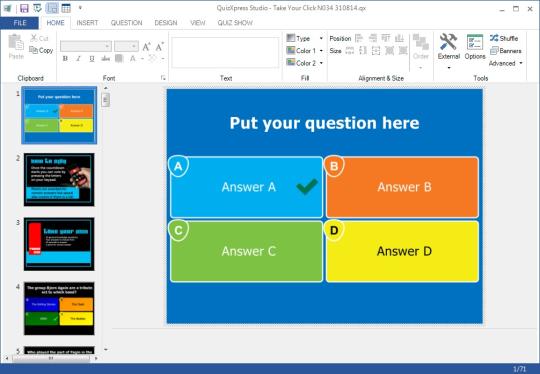Screen dimensions: 540x374
Task: Click the table grid view icon in title bar
Action: [x=66, y=8]
